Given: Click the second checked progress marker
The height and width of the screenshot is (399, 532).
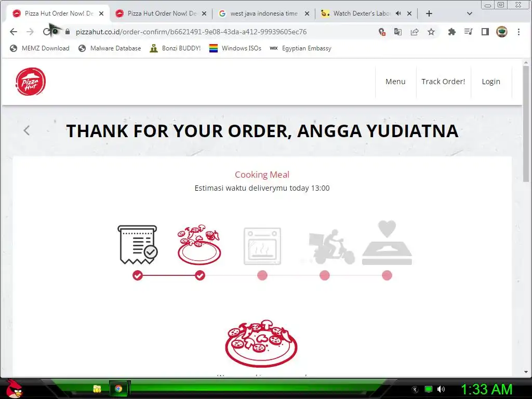Looking at the screenshot, I should pyautogui.click(x=200, y=275).
